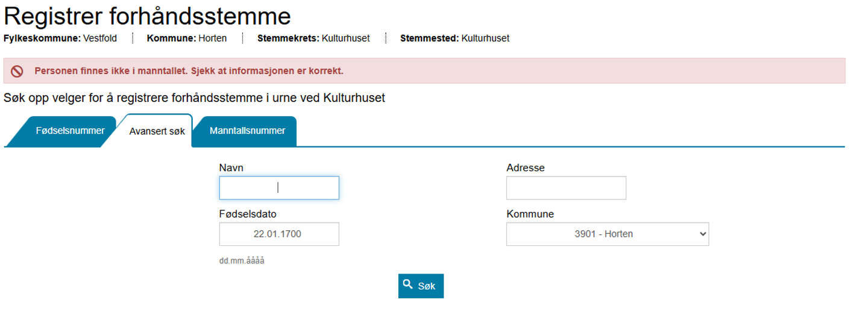Click the Fødselsdato field showing 22.01.1700
Viewport: 868px width, 314px height.
(279, 234)
